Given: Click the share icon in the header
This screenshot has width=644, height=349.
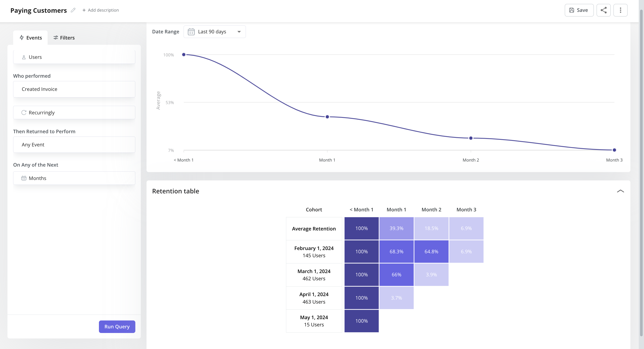Looking at the screenshot, I should 604,10.
